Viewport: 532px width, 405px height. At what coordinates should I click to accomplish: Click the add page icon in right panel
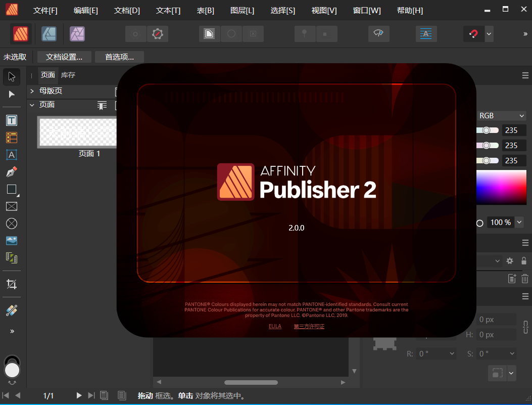(x=512, y=279)
